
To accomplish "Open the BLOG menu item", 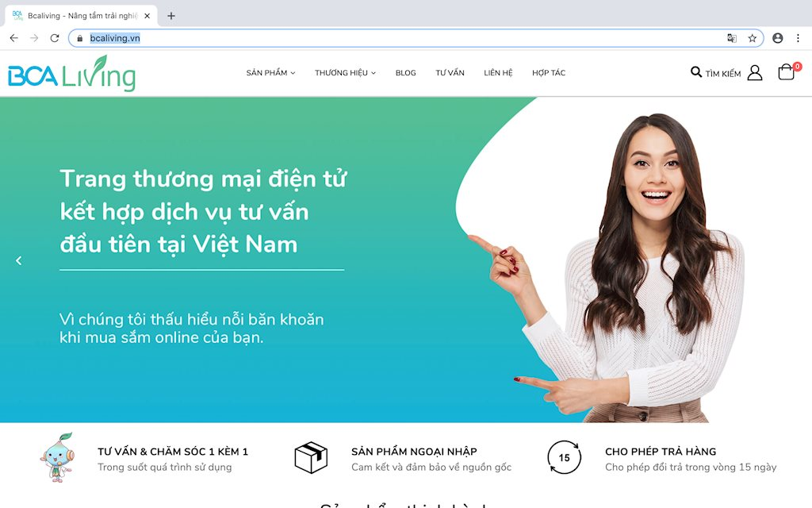I will pyautogui.click(x=405, y=72).
